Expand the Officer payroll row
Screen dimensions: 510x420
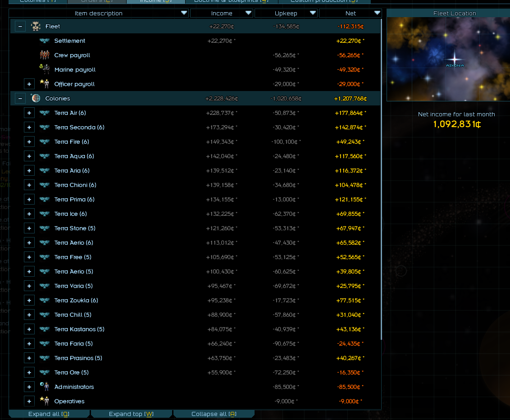[29, 84]
